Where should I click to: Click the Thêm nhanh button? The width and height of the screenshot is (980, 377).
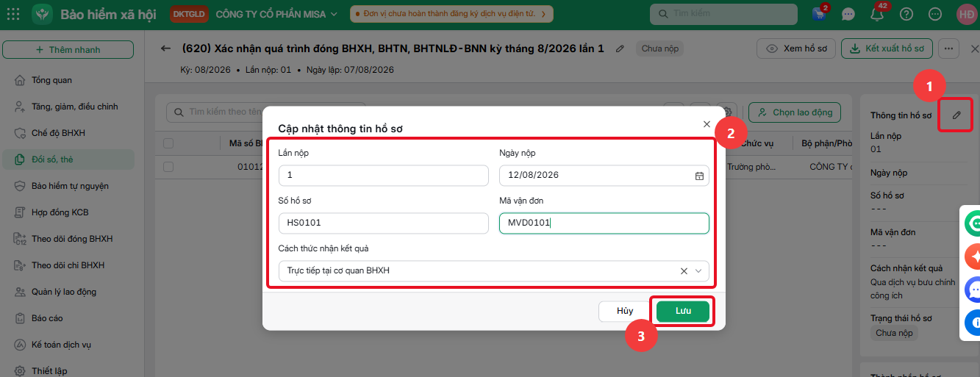click(68, 49)
